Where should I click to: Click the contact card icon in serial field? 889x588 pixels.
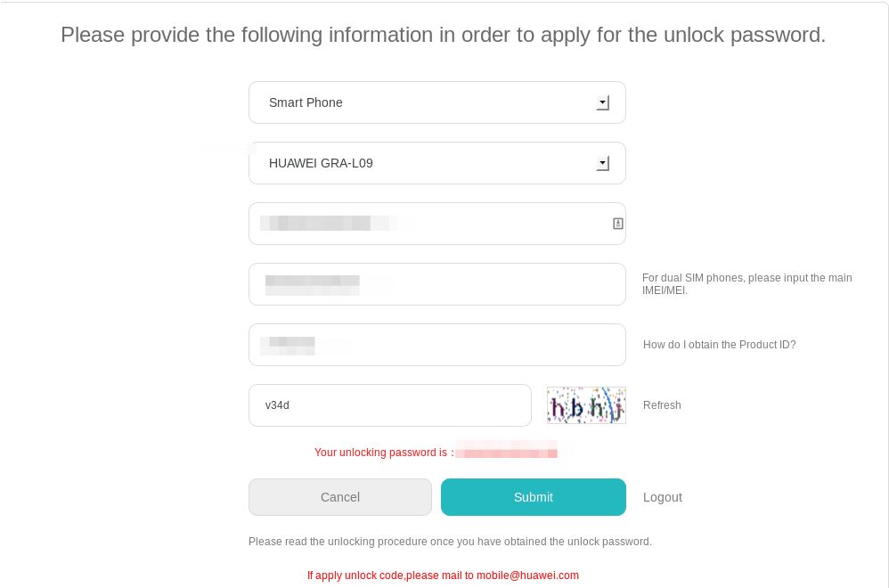(x=618, y=224)
